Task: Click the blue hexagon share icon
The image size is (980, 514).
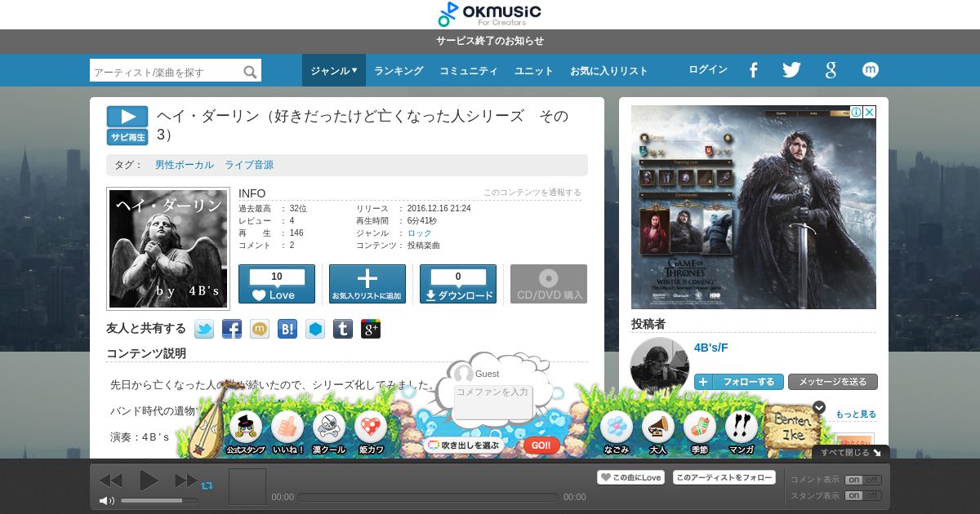Action: (315, 330)
